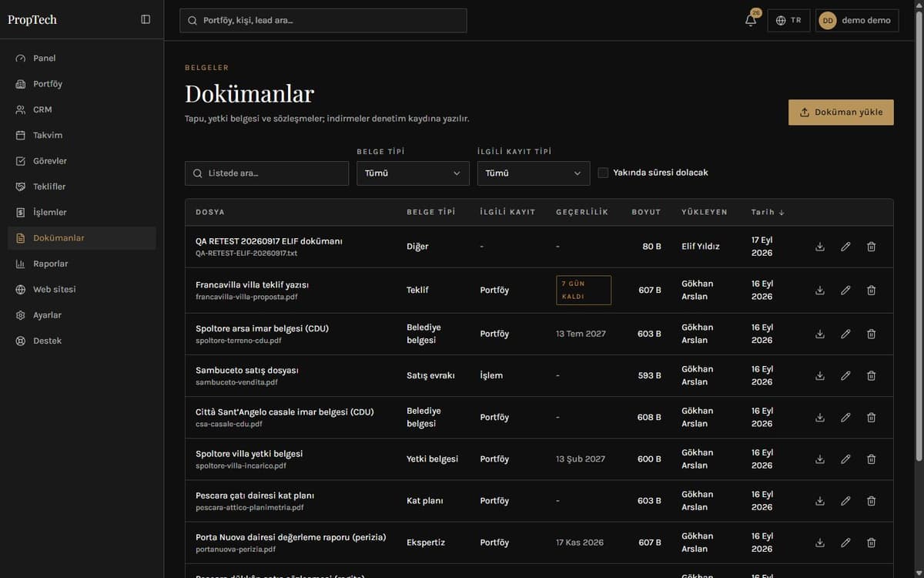Screen dimensions: 924x578
Task: Navigate to CRM section
Action: [82, 109]
